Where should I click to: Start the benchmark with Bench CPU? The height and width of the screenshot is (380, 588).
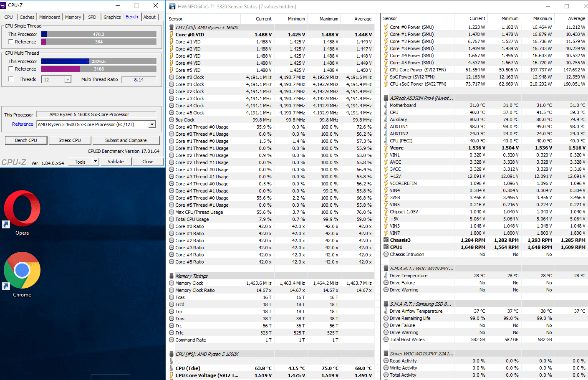click(26, 140)
